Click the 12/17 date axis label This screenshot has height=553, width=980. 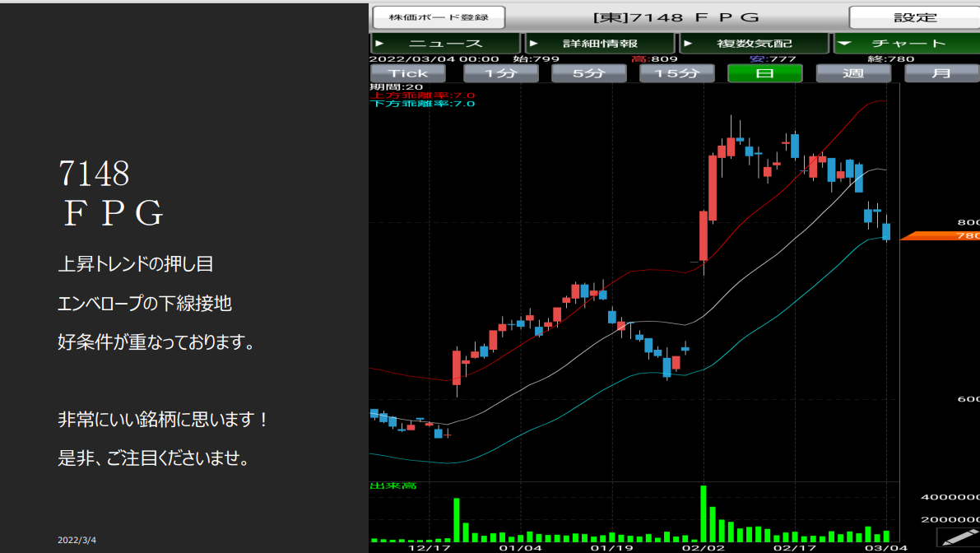coord(429,548)
